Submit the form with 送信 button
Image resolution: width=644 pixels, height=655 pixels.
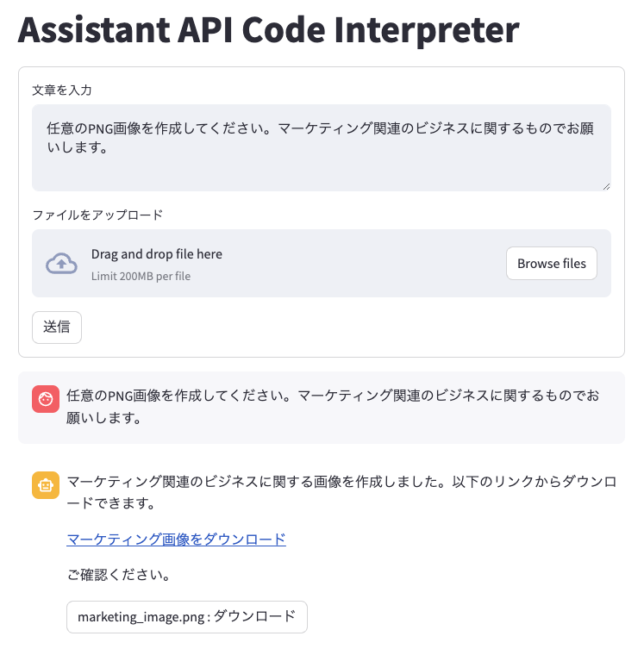(57, 327)
